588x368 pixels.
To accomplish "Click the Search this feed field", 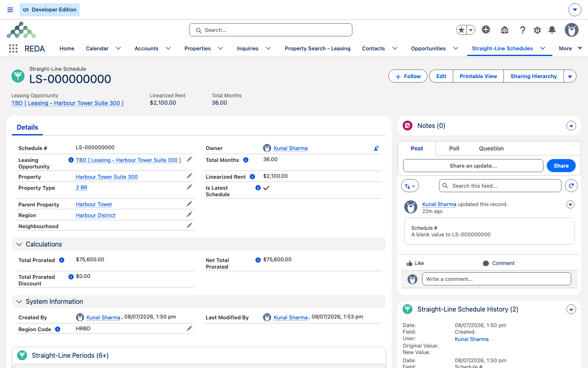I will pos(500,186).
